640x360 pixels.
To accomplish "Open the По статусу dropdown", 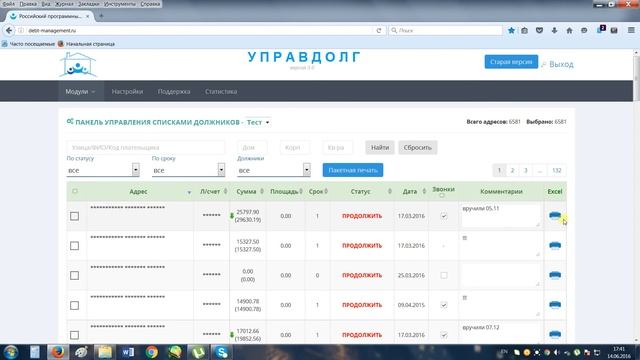I will click(x=103, y=170).
